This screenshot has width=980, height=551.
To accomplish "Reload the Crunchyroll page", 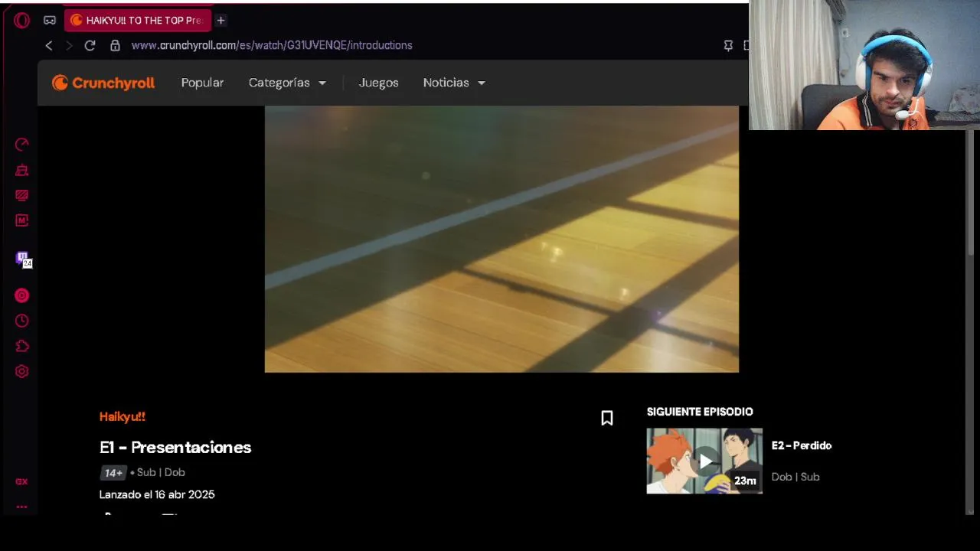I will pos(90,46).
